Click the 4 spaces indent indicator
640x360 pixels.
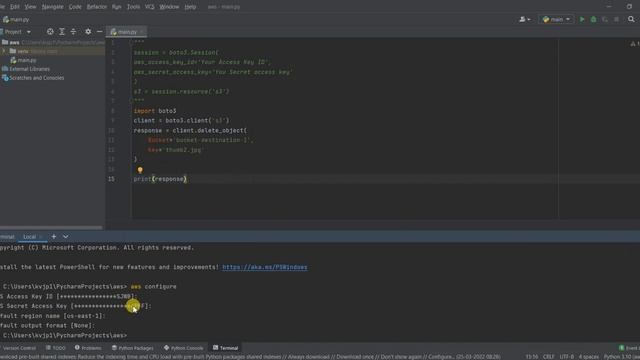pos(589,357)
